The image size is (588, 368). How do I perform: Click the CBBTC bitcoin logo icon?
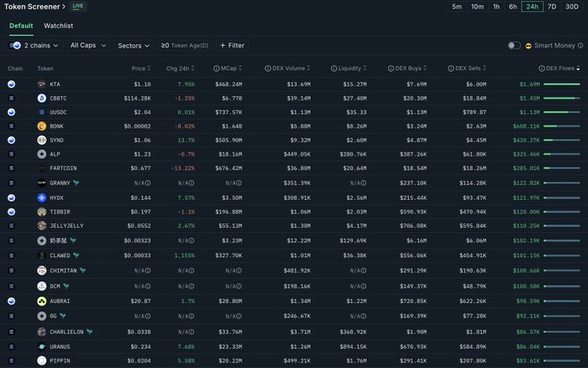42,98
